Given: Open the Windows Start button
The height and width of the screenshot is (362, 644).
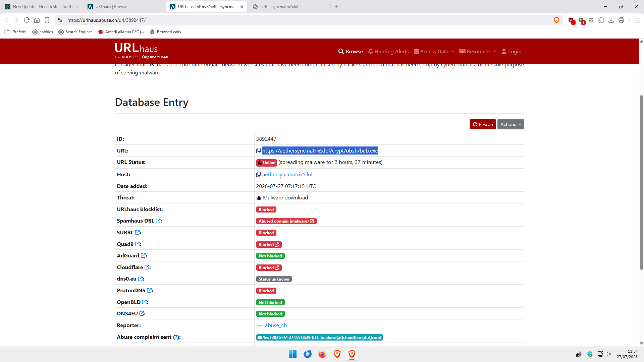Looking at the screenshot, I should point(292,354).
